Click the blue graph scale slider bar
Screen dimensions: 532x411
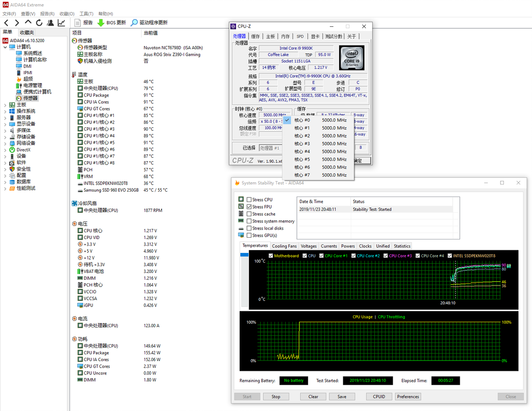(x=244, y=254)
